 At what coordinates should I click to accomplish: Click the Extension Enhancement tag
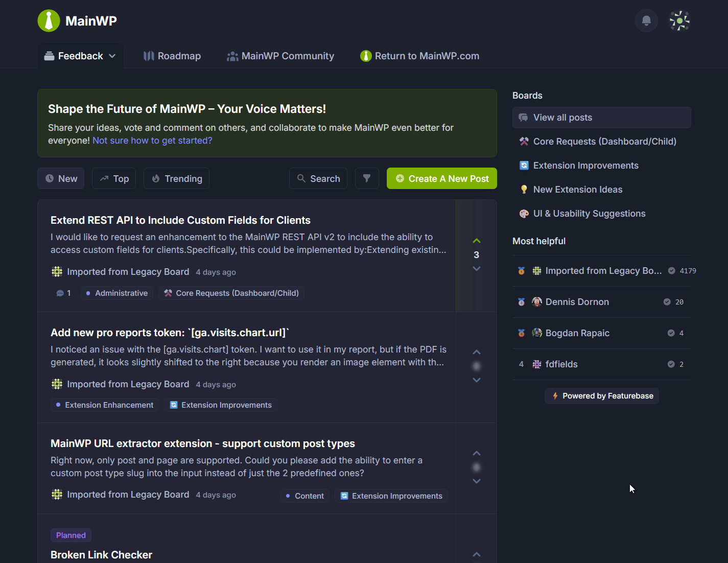click(105, 405)
